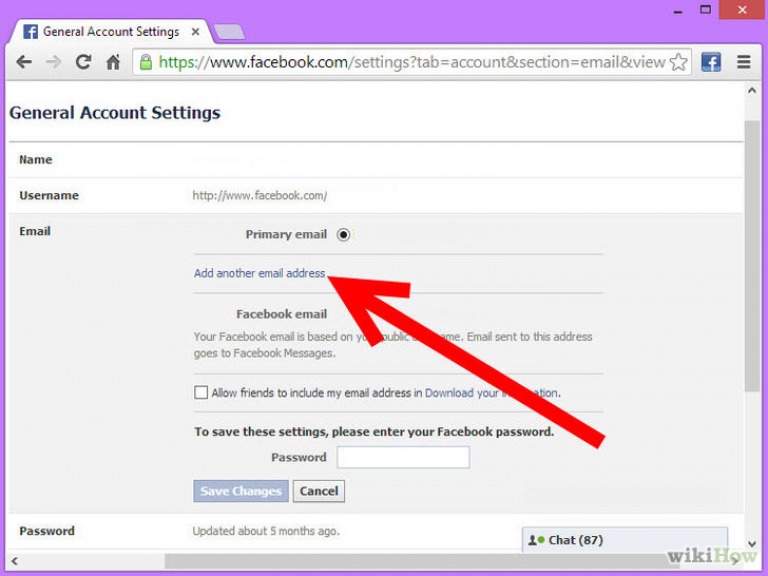Click the vertical scrollbar thumb

pyautogui.click(x=752, y=255)
